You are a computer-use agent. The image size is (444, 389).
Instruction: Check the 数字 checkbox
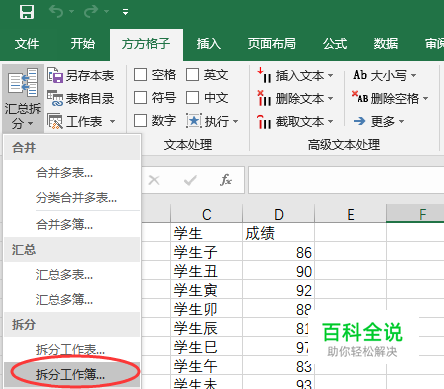tap(140, 121)
